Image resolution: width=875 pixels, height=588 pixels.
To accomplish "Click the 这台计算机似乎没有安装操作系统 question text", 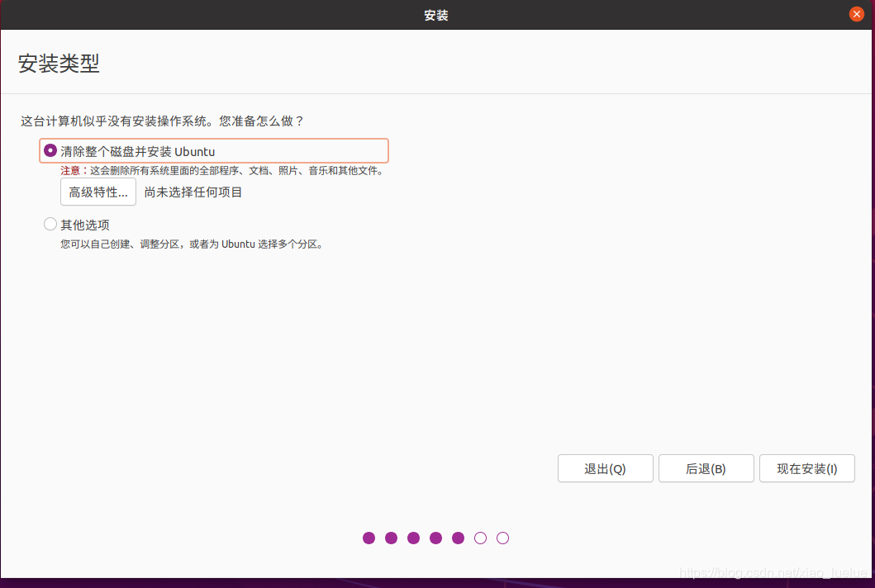I will coord(163,121).
